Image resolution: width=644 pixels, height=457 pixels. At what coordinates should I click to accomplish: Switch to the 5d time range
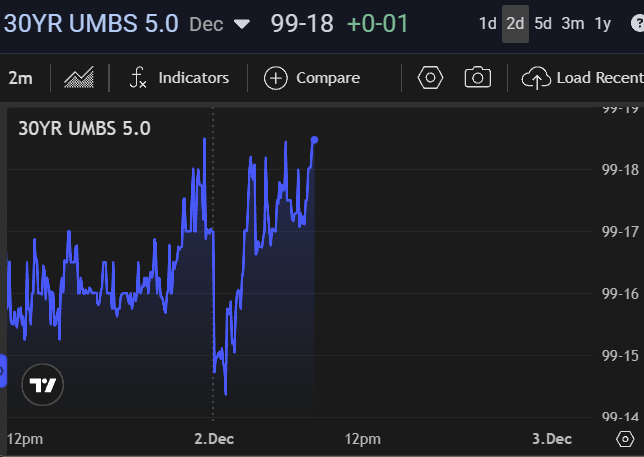(543, 23)
